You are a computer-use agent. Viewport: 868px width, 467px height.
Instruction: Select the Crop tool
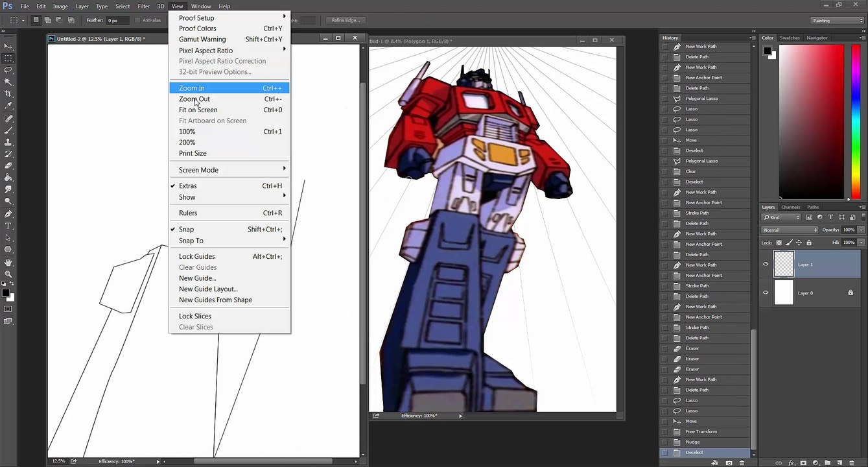[8, 93]
